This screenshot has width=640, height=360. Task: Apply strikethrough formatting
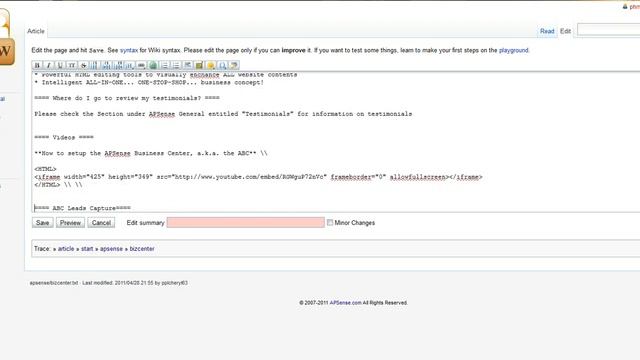point(83,65)
